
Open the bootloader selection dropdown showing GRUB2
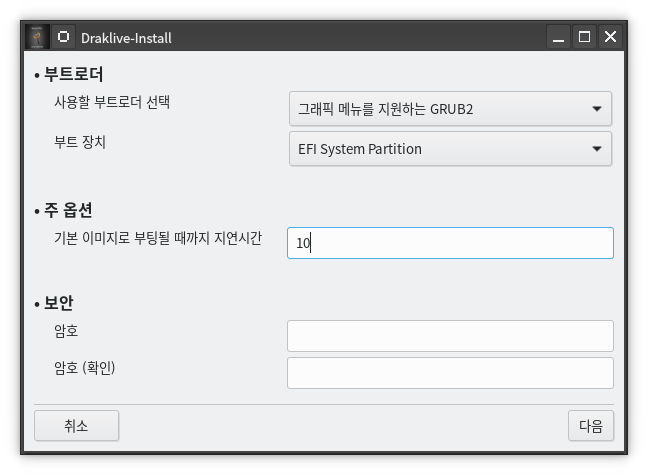450,109
